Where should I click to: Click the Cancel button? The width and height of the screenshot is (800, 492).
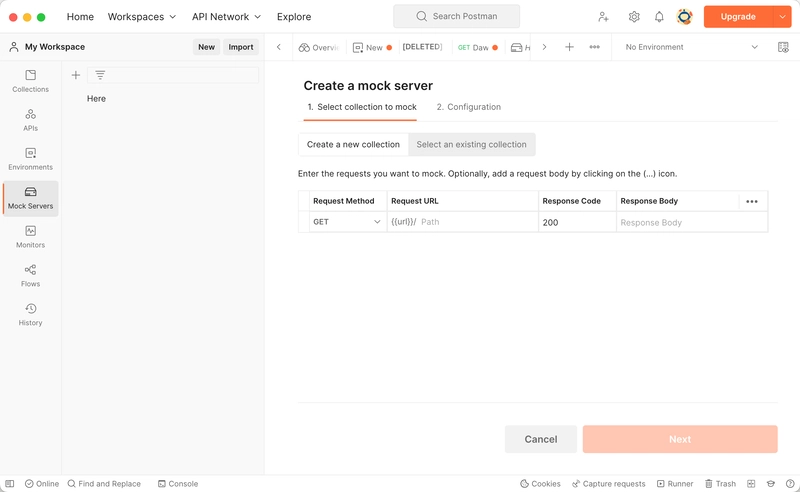click(x=541, y=439)
